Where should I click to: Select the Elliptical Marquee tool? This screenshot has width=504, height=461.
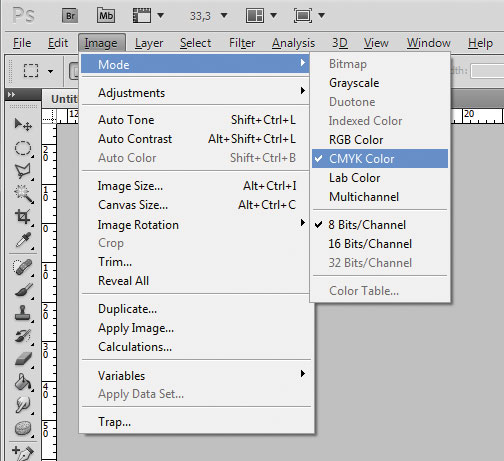[x=23, y=148]
